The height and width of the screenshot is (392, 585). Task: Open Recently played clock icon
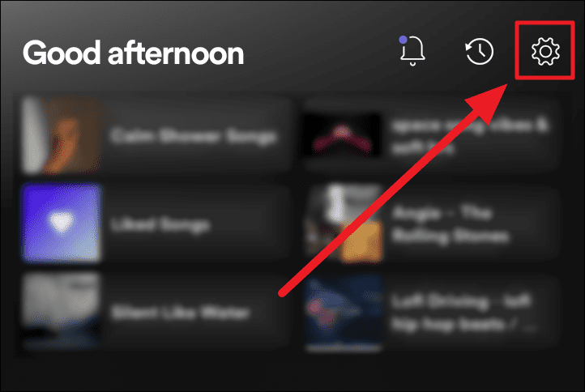(480, 51)
